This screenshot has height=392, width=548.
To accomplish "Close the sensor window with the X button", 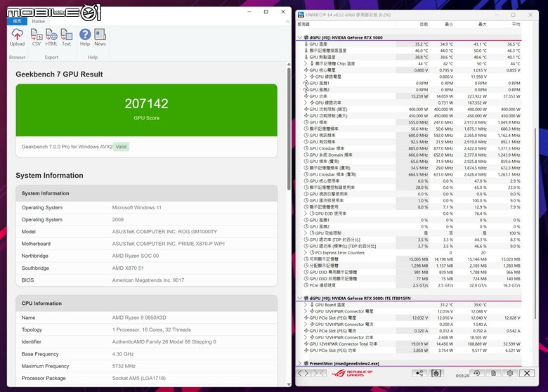I will click(527, 373).
